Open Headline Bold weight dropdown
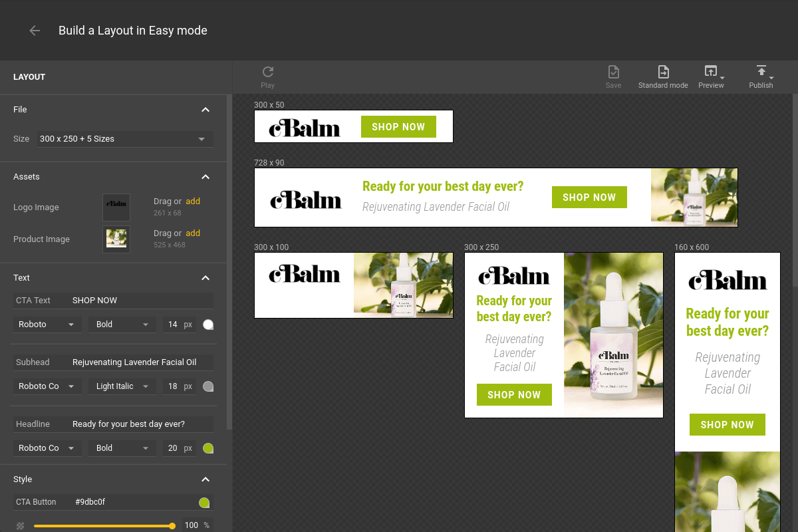The width and height of the screenshot is (798, 532). (x=122, y=448)
